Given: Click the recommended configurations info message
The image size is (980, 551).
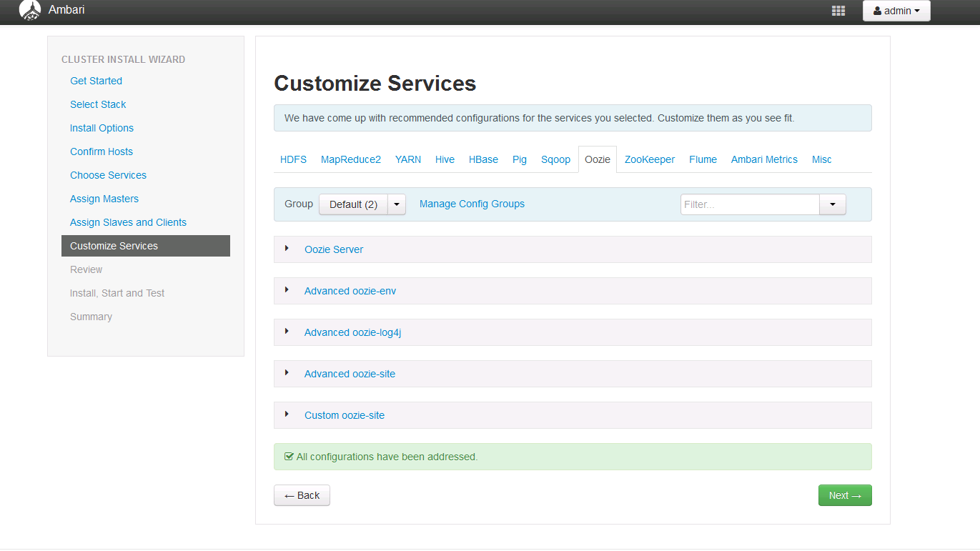Looking at the screenshot, I should pos(573,118).
